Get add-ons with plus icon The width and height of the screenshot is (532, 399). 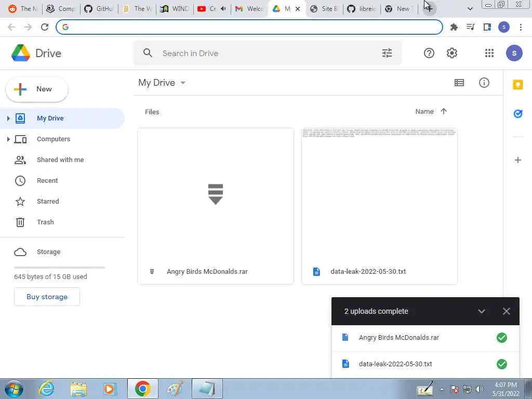point(518,160)
